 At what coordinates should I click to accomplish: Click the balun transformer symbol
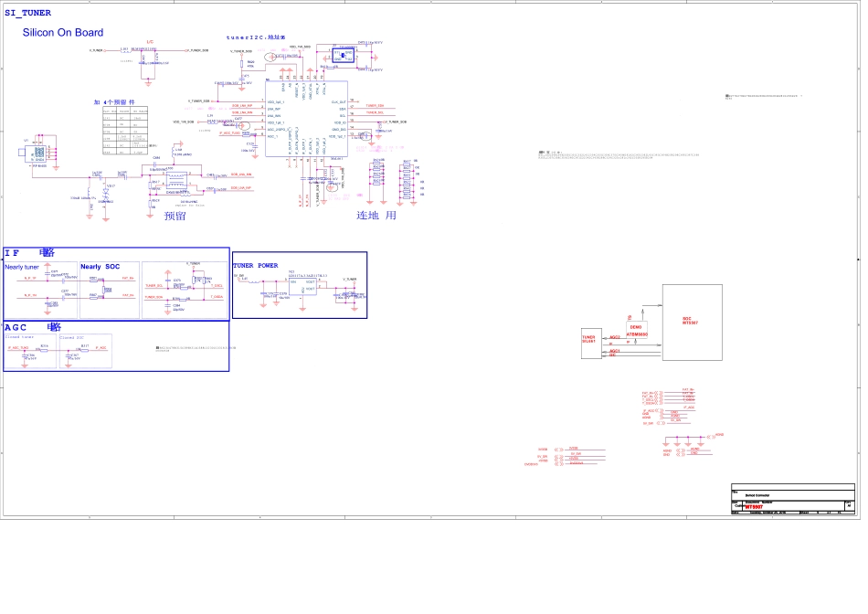pos(176,182)
